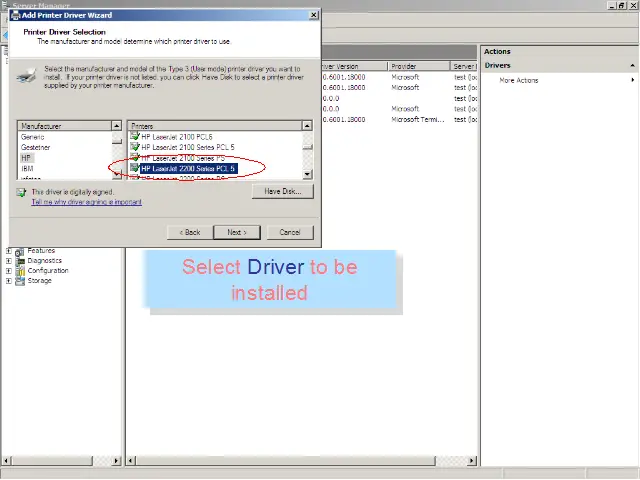
Task: Click the Diagnostics node icon
Action: [20, 261]
